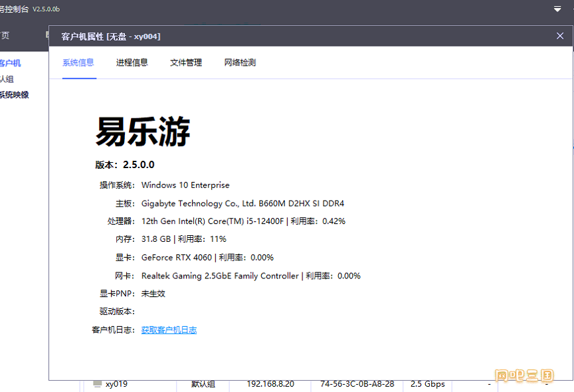Click the 31.8 GB memory line

pos(184,239)
